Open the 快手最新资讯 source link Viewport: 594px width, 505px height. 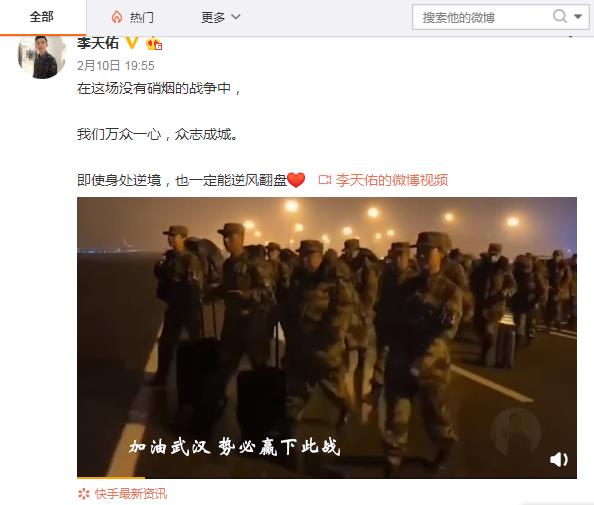[x=131, y=494]
